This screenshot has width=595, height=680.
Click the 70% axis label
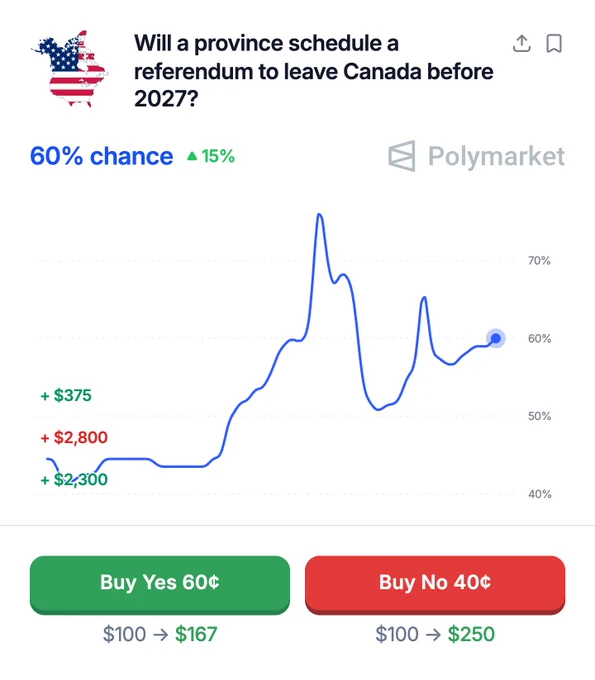point(539,261)
